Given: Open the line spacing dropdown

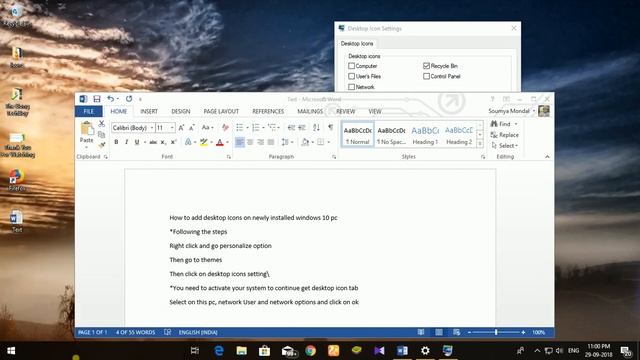Looking at the screenshot, I should pyautogui.click(x=287, y=142).
